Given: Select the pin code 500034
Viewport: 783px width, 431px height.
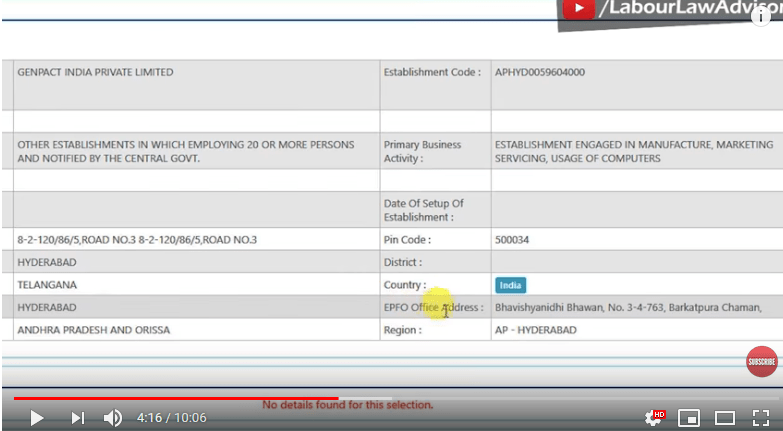Looking at the screenshot, I should point(512,240).
